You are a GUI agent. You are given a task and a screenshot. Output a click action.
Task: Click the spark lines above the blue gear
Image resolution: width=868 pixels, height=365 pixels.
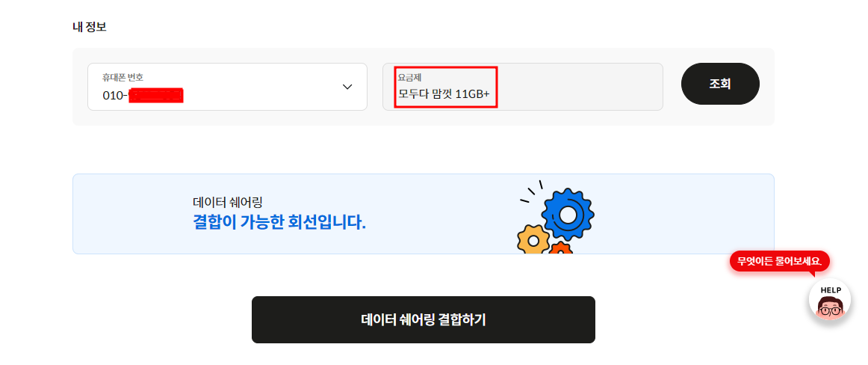(532, 191)
